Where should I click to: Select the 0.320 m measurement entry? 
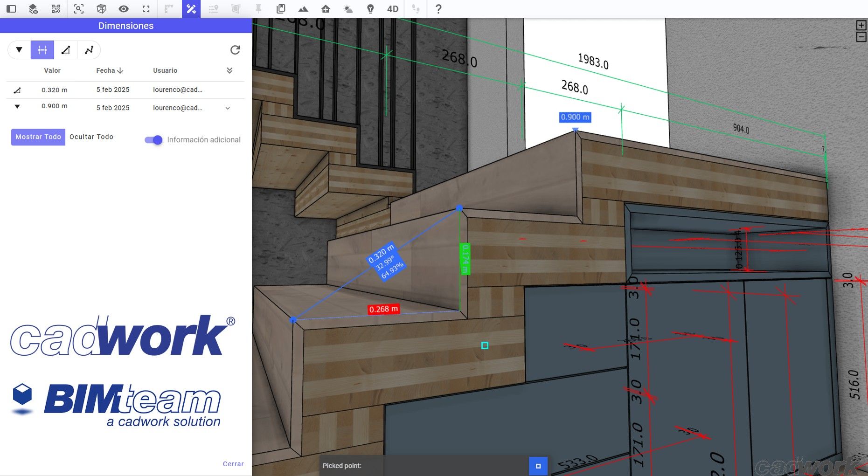55,90
